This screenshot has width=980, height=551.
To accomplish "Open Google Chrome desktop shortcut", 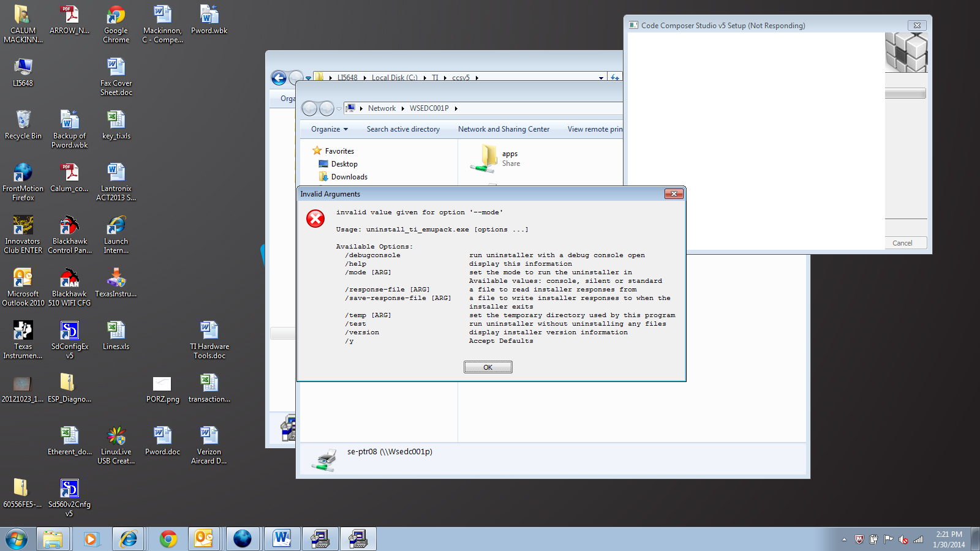I will 116,24.
